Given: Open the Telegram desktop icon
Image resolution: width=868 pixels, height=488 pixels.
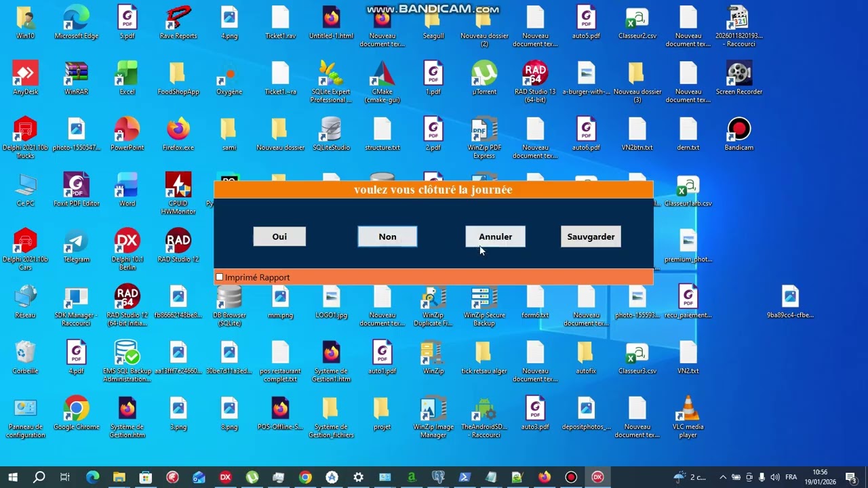Looking at the screenshot, I should pos(76,246).
